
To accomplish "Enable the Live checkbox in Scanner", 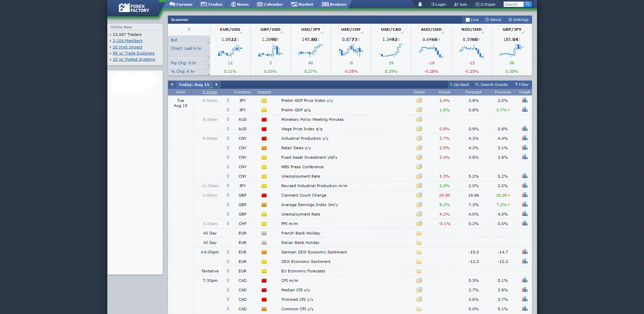I will [x=468, y=20].
